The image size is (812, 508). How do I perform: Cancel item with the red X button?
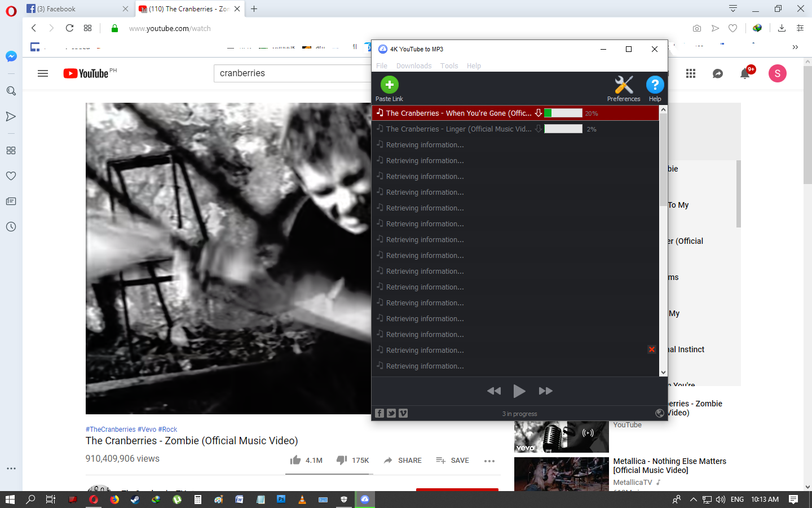(x=652, y=349)
